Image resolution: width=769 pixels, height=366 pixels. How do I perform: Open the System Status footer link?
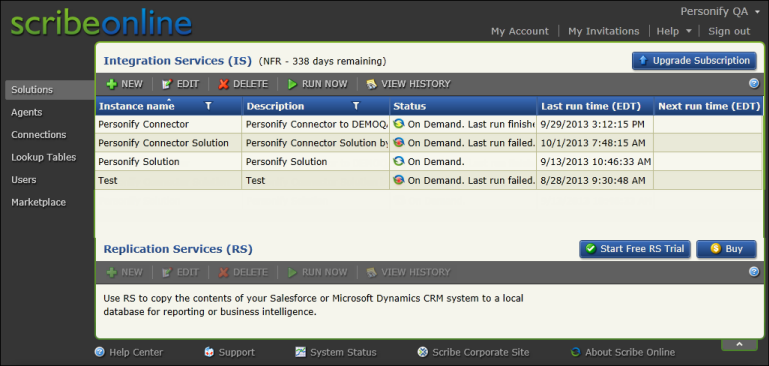tap(336, 352)
